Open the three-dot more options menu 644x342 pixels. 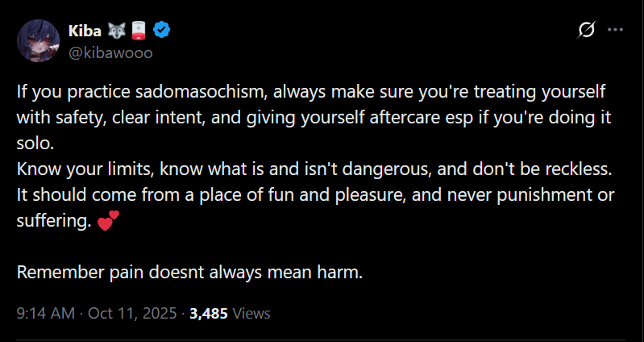point(615,30)
